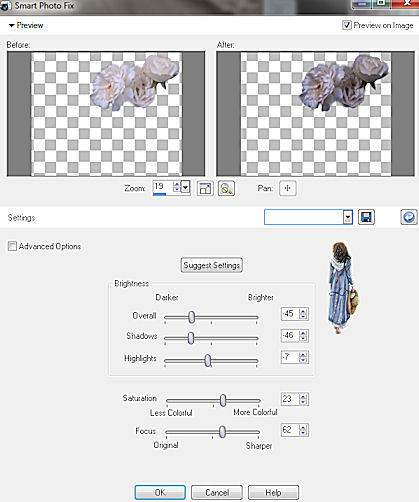
Task: Open the Settings presets dropdown
Action: point(348,217)
